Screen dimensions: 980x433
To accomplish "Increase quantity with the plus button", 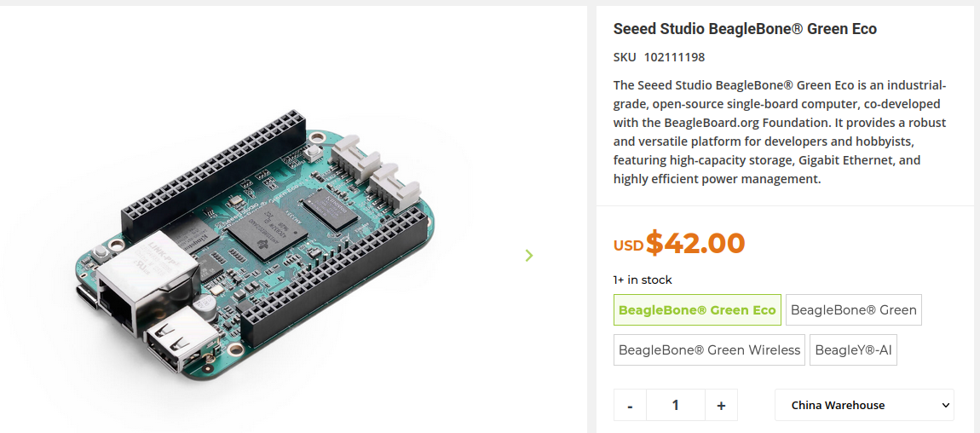I will (x=721, y=405).
